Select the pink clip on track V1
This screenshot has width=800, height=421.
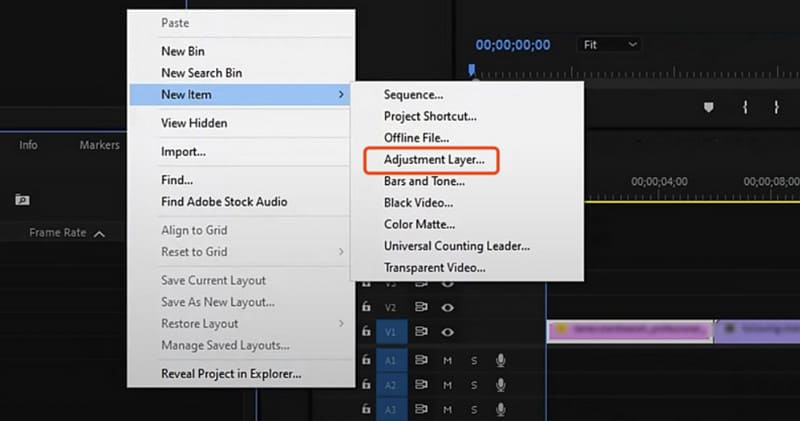630,330
